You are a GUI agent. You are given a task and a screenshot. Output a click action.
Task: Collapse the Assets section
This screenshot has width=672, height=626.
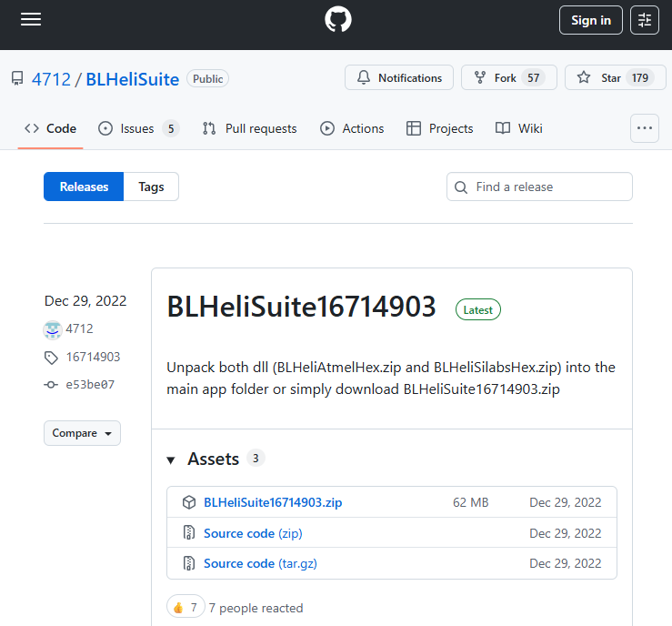tap(171, 459)
